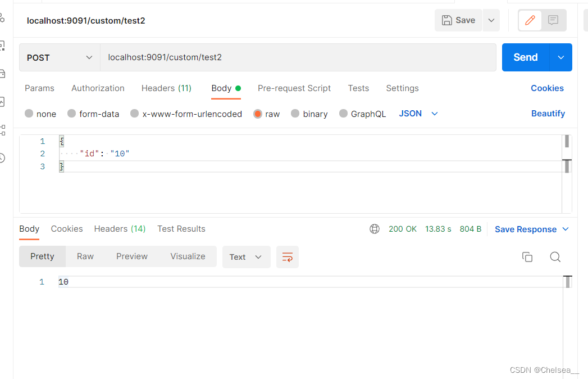Image resolution: width=588 pixels, height=379 pixels.
Task: Open Environments from the left sidebar
Action: pos(2,45)
